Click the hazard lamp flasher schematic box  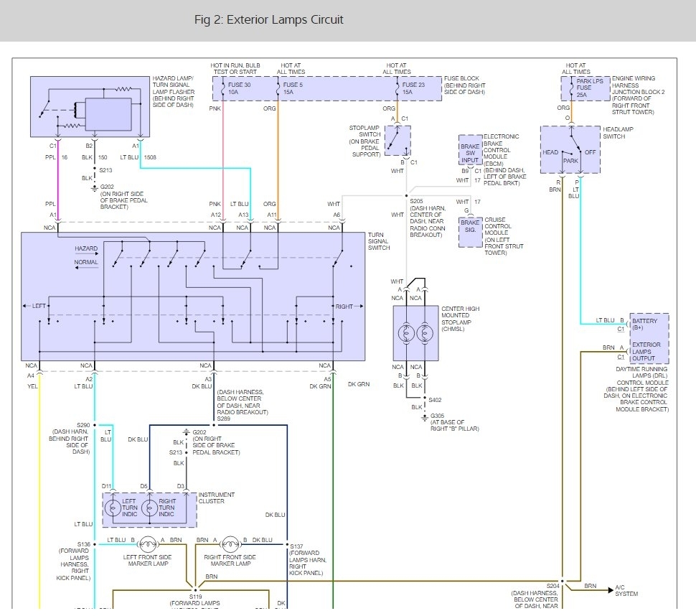click(90, 106)
